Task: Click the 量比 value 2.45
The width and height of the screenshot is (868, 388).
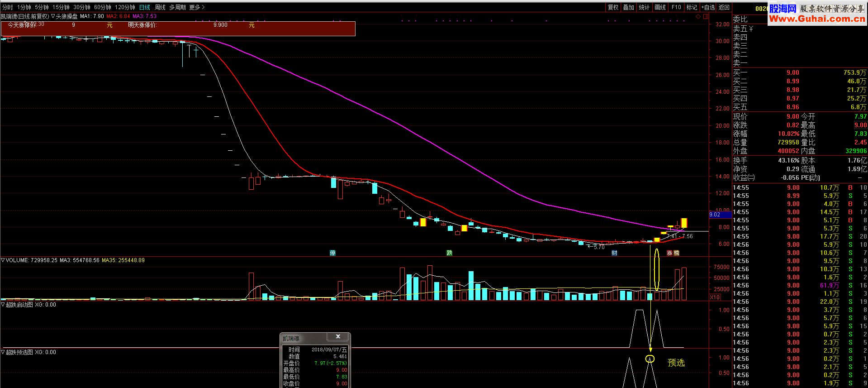Action: pyautogui.click(x=860, y=142)
